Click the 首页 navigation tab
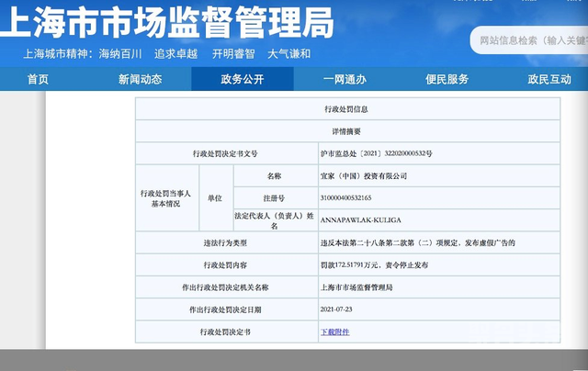The width and height of the screenshot is (588, 371). pos(38,79)
